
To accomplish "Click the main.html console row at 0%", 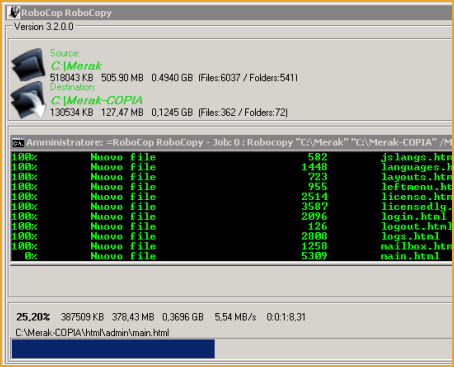I will point(232,256).
